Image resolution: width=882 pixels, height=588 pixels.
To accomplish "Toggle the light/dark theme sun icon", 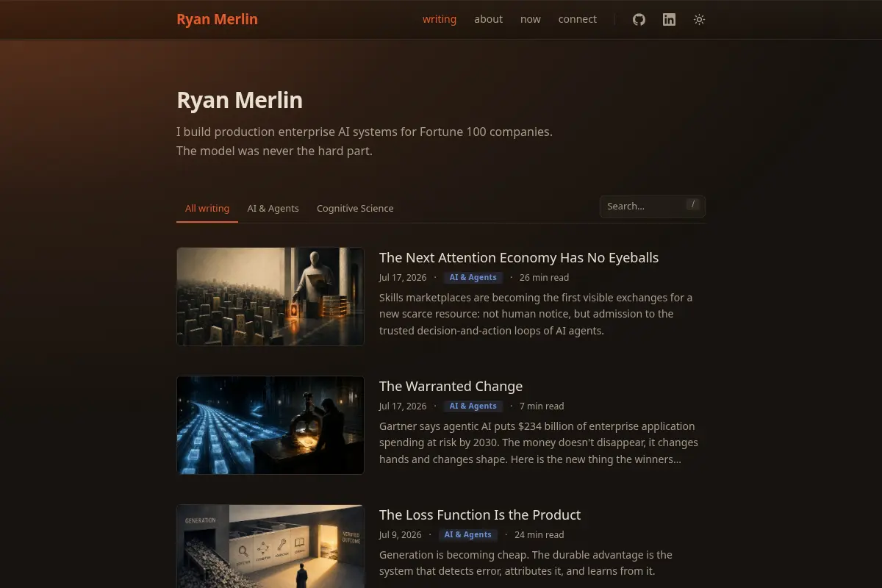I will click(699, 20).
